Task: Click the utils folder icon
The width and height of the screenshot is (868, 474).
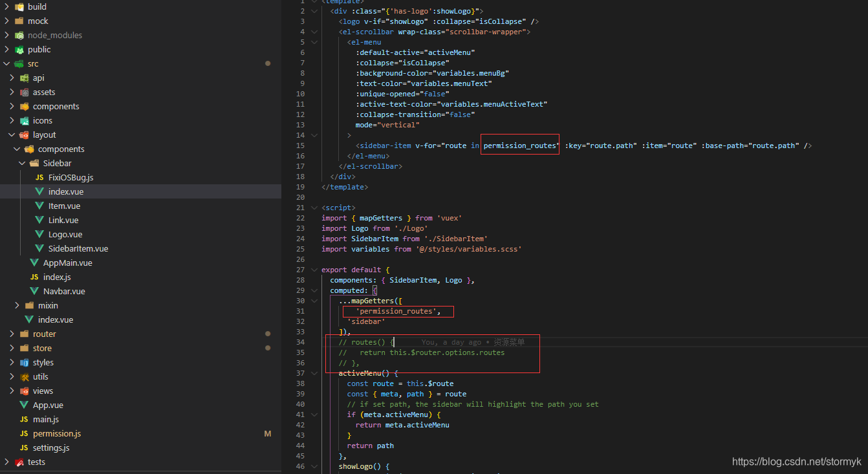Action: pos(24,376)
